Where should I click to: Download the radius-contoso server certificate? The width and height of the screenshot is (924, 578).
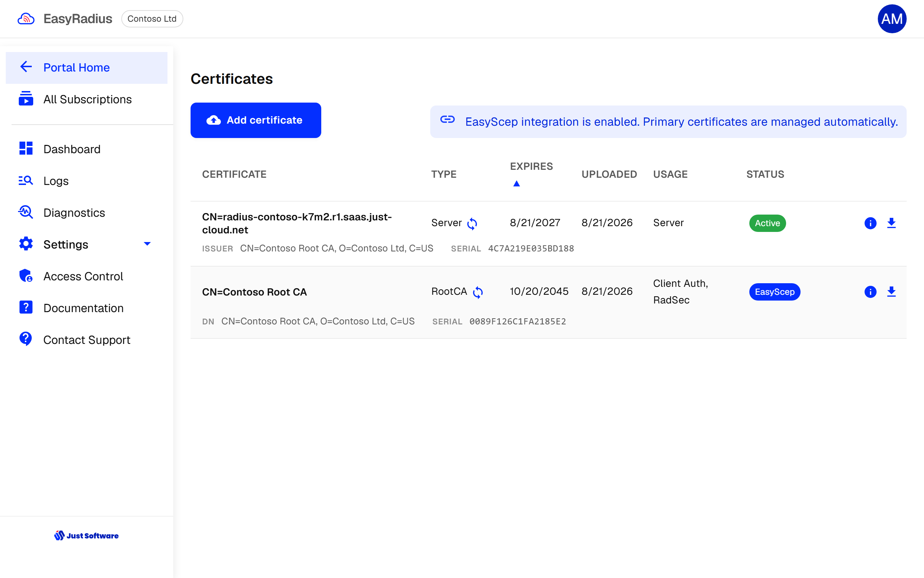892,223
